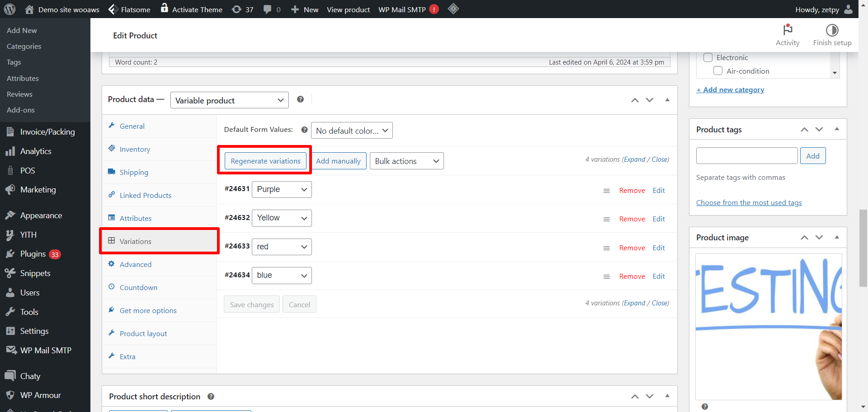This screenshot has width=868, height=412.
Task: Open the Activity flag icon
Action: pyautogui.click(x=788, y=30)
